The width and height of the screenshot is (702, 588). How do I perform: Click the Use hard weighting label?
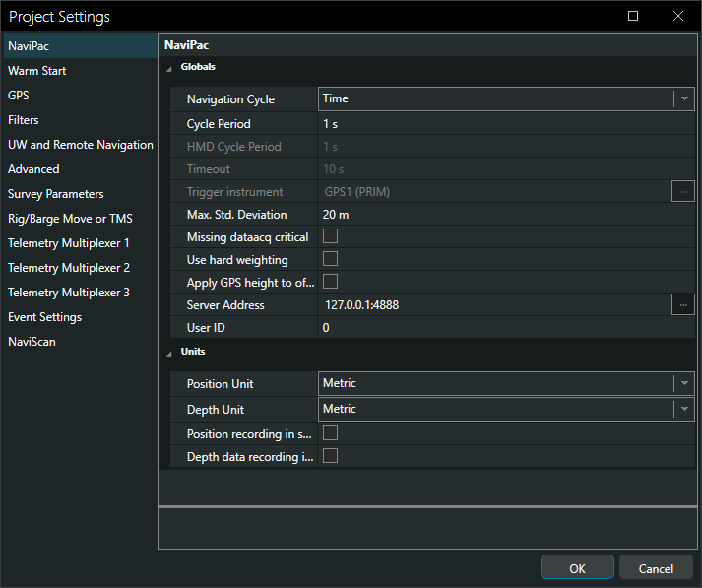coord(237,260)
